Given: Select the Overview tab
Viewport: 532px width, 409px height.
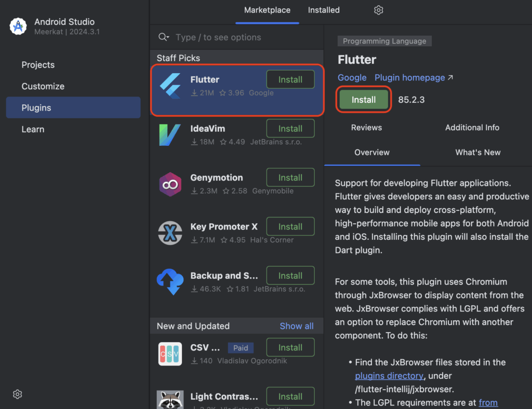Looking at the screenshot, I should (x=372, y=153).
